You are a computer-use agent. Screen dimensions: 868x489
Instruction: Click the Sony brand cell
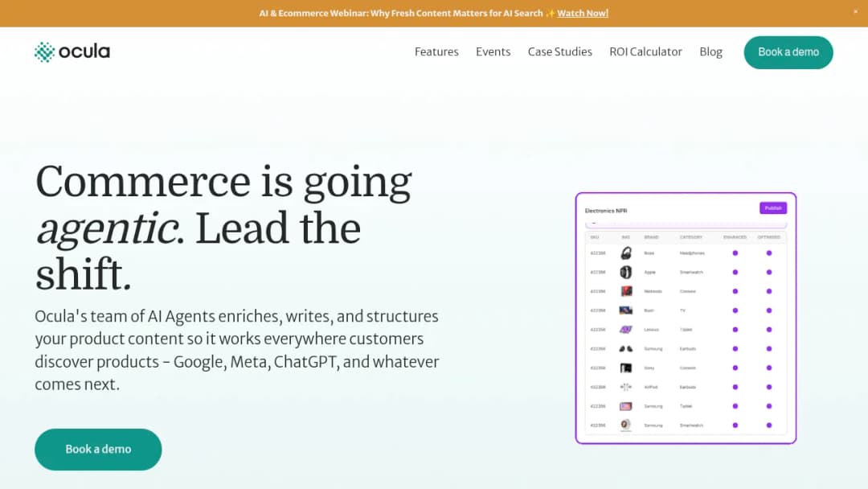click(649, 368)
